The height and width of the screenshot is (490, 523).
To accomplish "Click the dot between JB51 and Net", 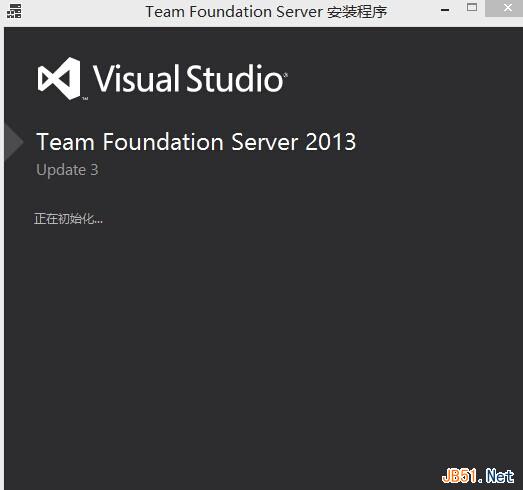I will [480, 481].
